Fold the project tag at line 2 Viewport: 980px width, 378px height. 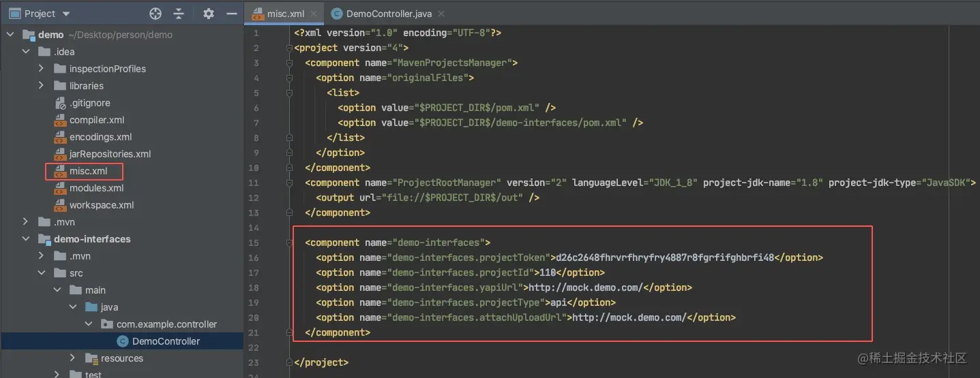[289, 48]
